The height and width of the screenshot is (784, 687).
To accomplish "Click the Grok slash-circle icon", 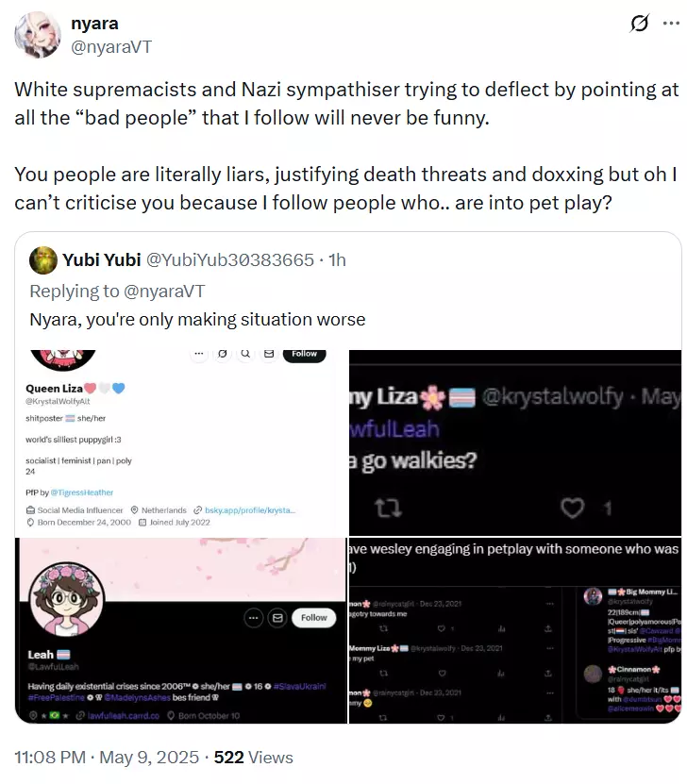I will point(639,23).
